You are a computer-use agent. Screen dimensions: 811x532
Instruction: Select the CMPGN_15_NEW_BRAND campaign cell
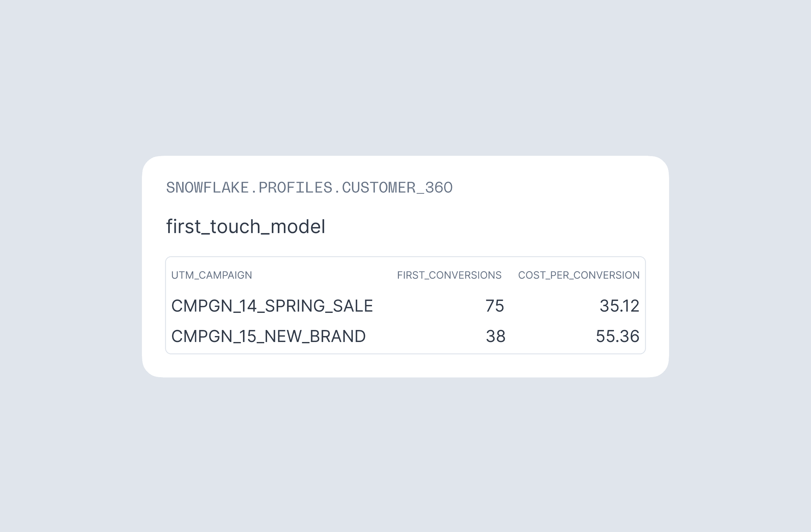[x=268, y=337]
